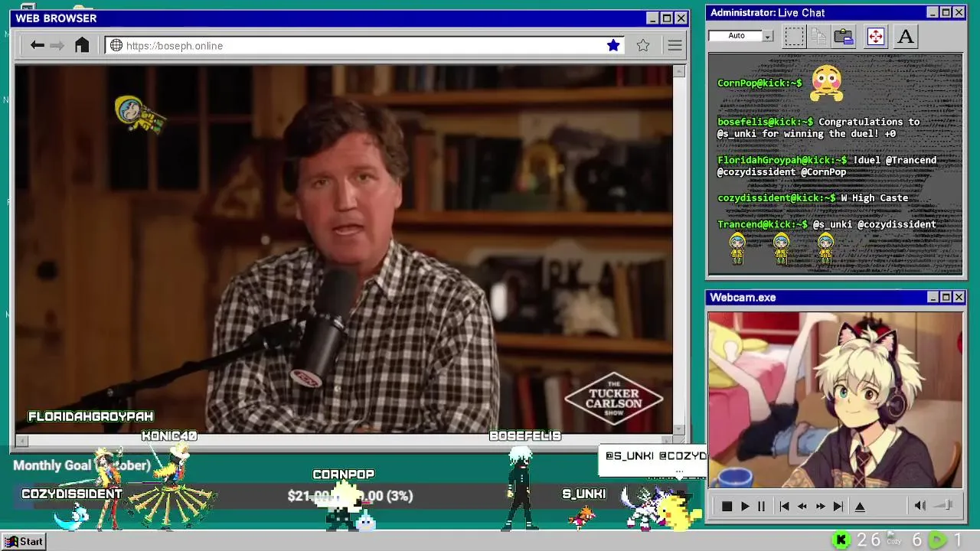Stop playback in Webcam.exe
Image resolution: width=980 pixels, height=551 pixels.
(x=727, y=506)
